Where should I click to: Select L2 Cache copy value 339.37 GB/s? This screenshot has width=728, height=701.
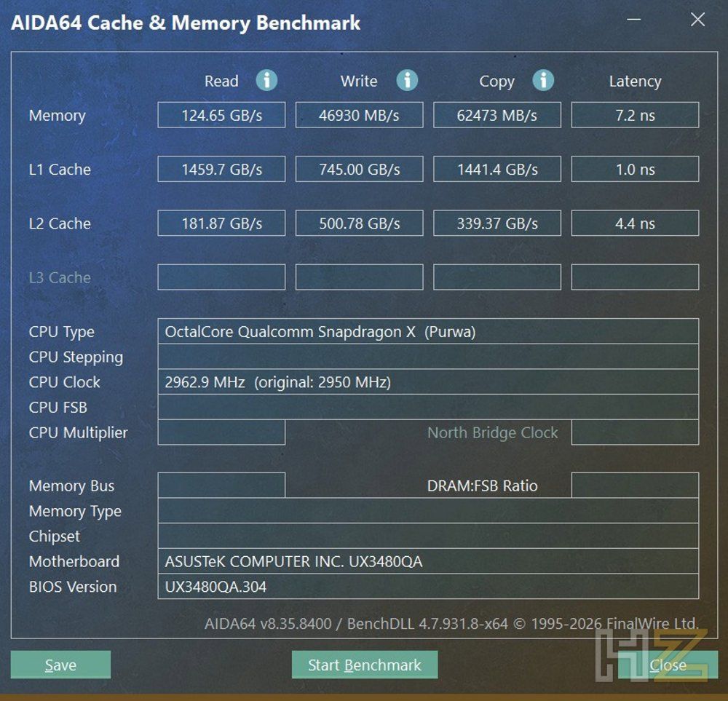tap(497, 223)
